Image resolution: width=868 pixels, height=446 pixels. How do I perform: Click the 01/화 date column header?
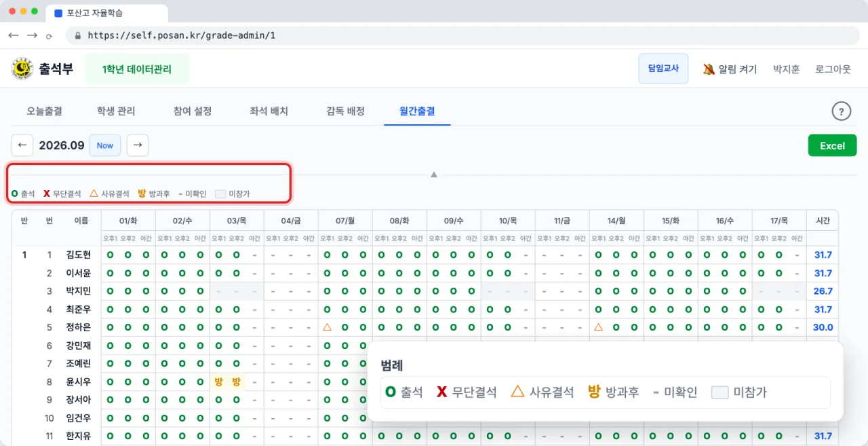(x=128, y=221)
